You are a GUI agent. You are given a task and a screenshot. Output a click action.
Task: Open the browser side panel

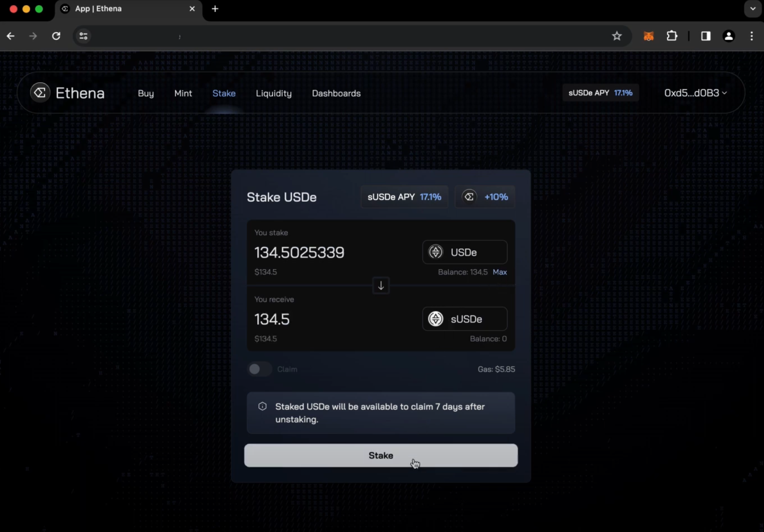click(705, 36)
